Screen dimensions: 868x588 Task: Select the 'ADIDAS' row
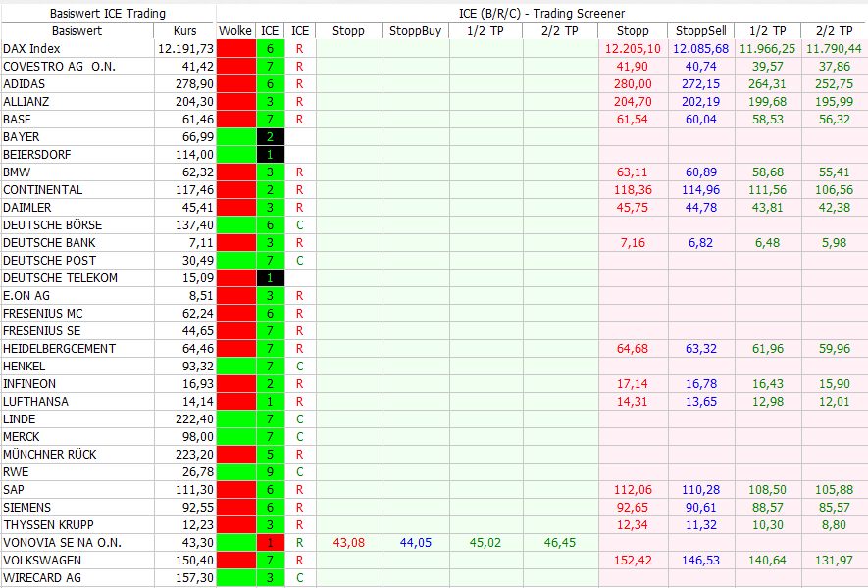coord(24,84)
